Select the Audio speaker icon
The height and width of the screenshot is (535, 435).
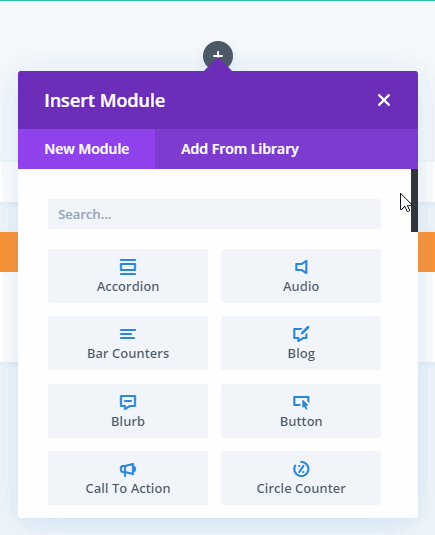[301, 267]
